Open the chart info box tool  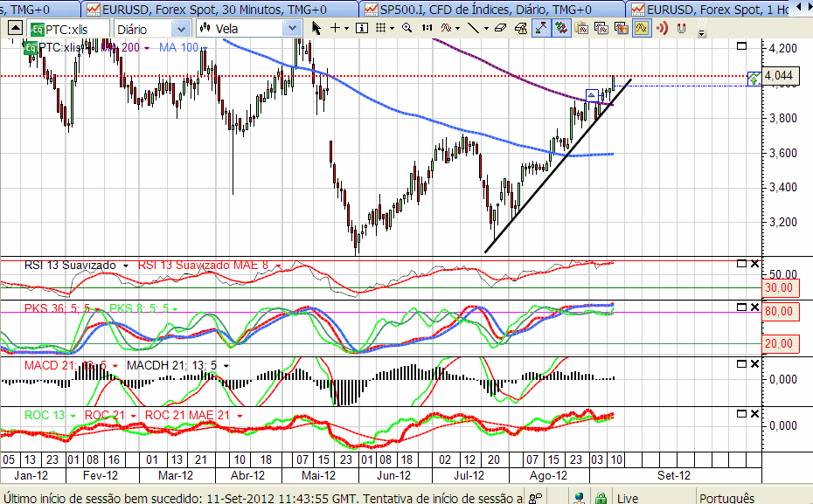(x=362, y=28)
